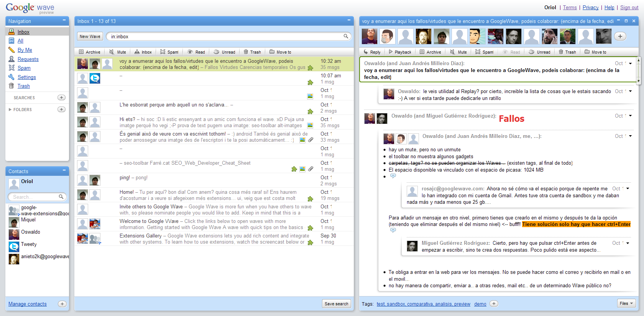Sign out of Google Wave
This screenshot has width=644, height=316.
point(629,7)
